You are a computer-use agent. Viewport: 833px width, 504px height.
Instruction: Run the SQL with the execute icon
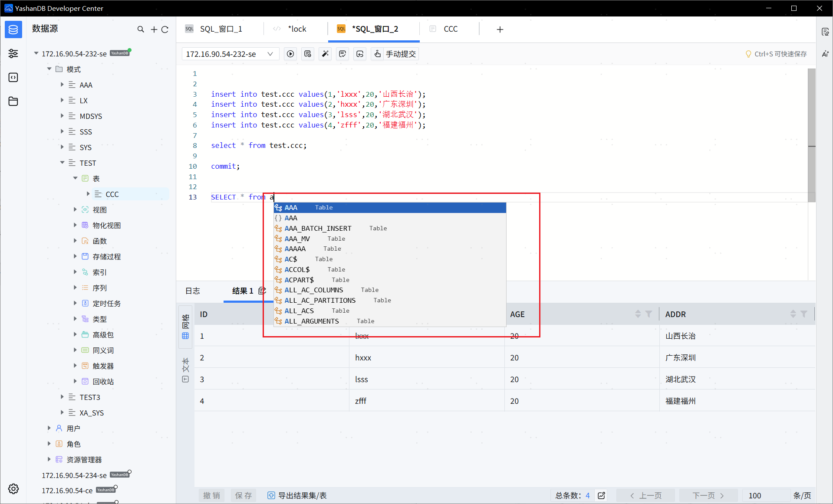(290, 54)
